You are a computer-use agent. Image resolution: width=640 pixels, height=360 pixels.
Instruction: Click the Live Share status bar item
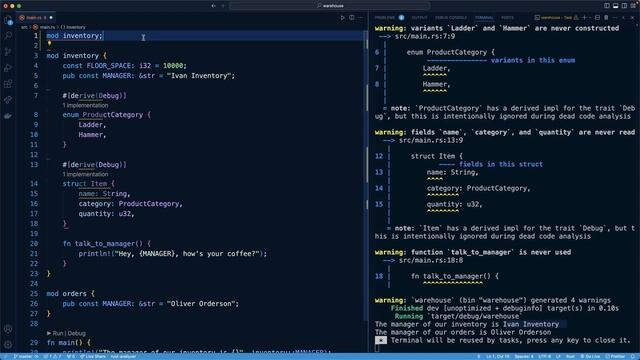click(x=93, y=356)
